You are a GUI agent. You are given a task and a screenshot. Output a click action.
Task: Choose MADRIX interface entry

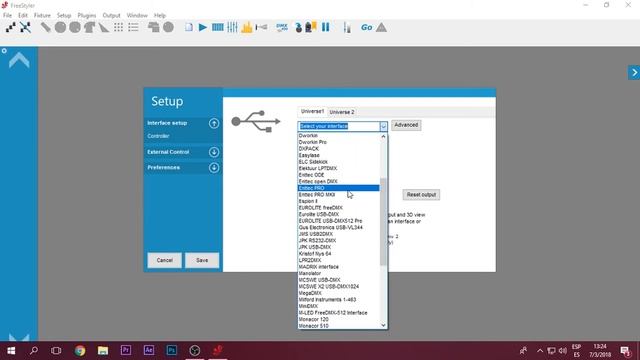click(x=339, y=267)
